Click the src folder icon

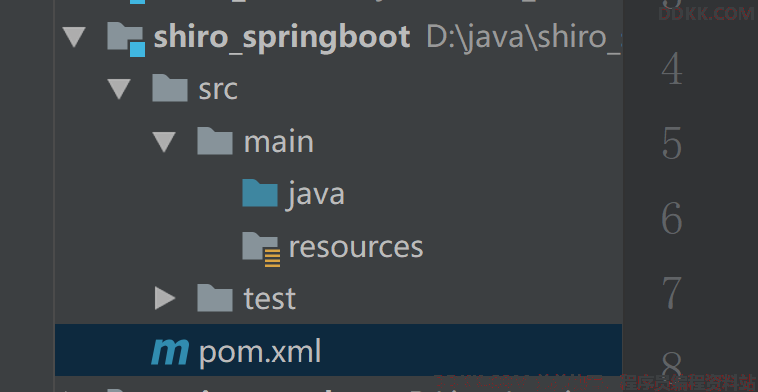coord(170,88)
